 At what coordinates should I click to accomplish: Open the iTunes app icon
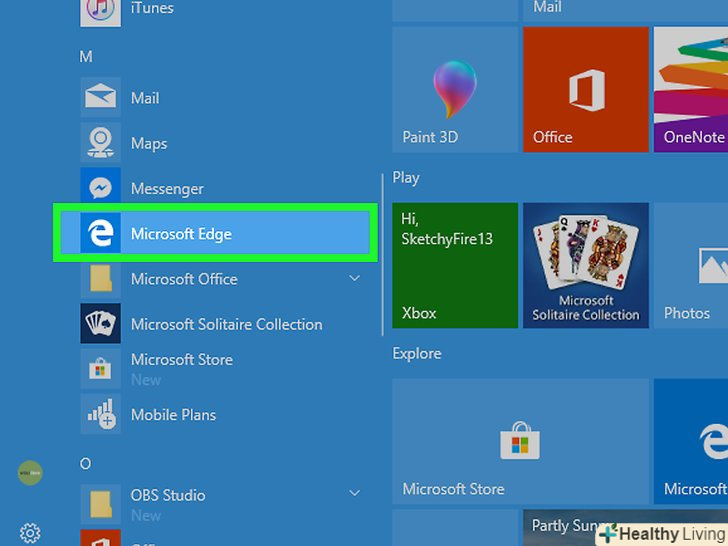[100, 12]
